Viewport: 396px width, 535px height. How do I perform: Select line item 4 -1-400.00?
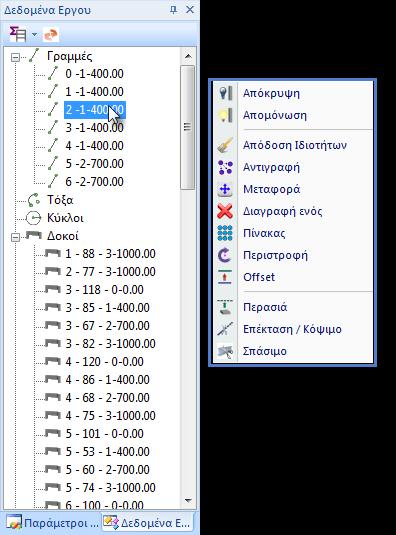(x=94, y=146)
